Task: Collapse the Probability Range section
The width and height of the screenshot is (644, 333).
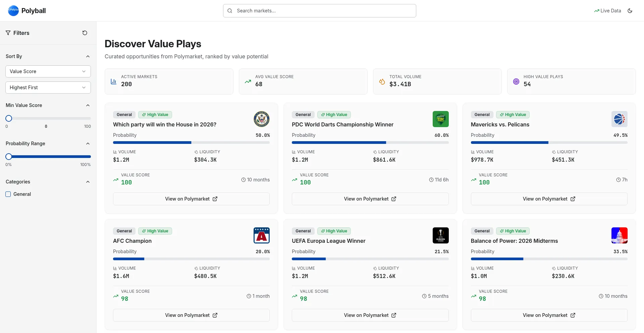Action: pos(88,144)
